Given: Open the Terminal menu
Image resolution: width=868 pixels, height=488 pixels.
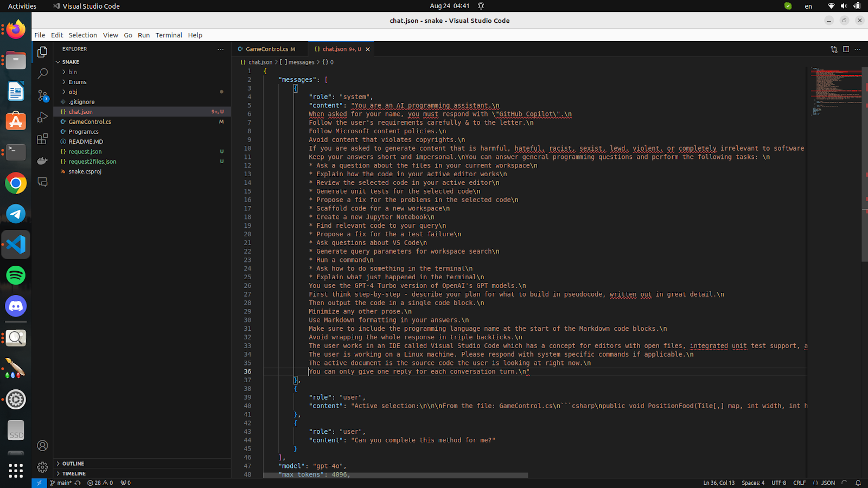Looking at the screenshot, I should [x=169, y=35].
